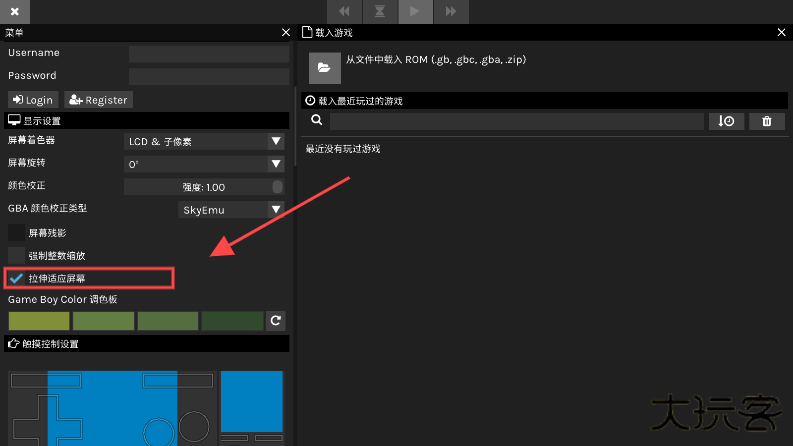Viewport: 793px width, 446px height.
Task: Click the hourglass slow-motion icon
Action: tap(379, 11)
